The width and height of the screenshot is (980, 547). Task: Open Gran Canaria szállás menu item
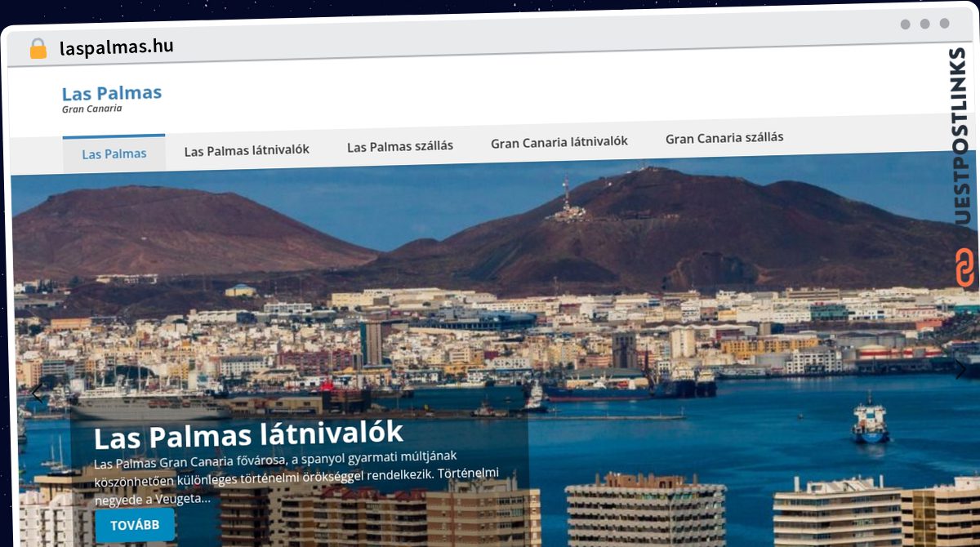click(724, 138)
